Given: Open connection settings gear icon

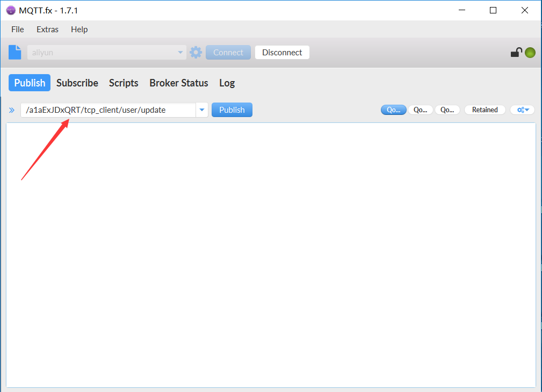Looking at the screenshot, I should point(196,53).
